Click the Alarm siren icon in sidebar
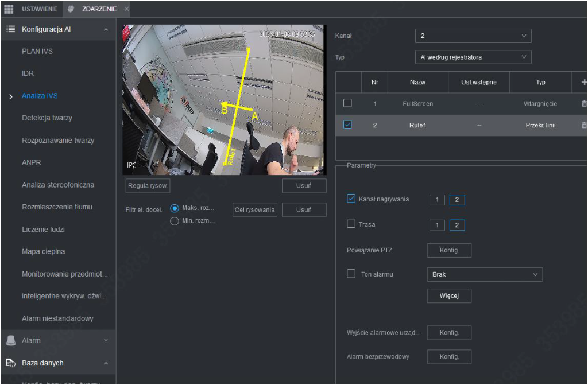Screen dimensions: 588x385 [10, 340]
